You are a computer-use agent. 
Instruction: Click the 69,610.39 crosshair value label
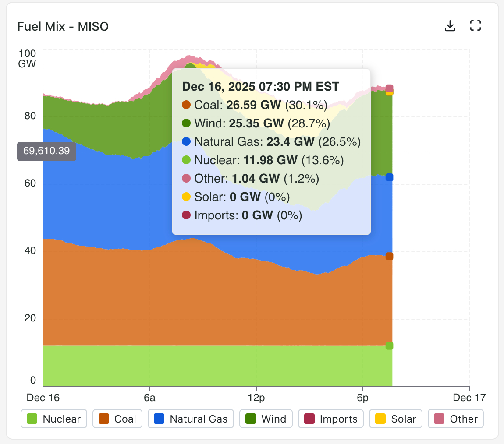pyautogui.click(x=46, y=152)
